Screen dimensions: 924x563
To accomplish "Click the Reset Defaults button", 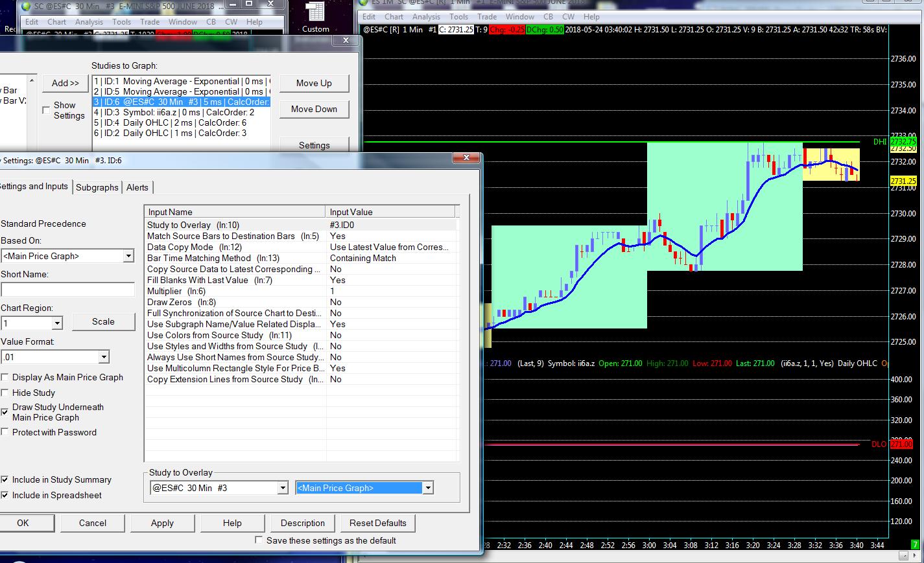I will [x=378, y=523].
